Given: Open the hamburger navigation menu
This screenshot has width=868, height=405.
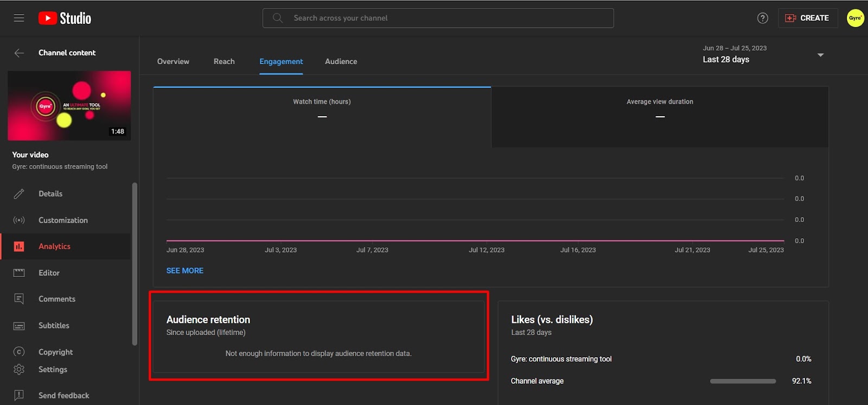Looking at the screenshot, I should pyautogui.click(x=19, y=18).
